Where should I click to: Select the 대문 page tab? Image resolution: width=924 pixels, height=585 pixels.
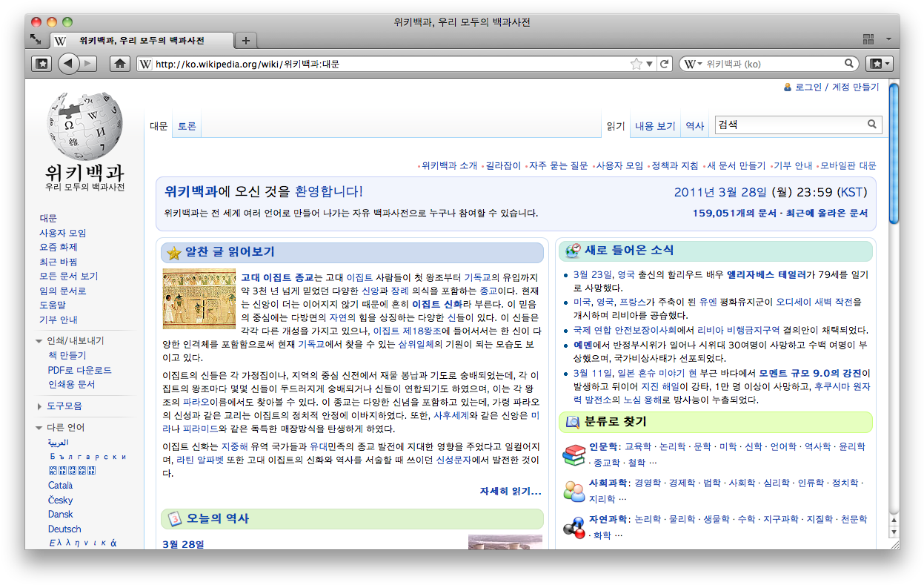[x=159, y=126]
